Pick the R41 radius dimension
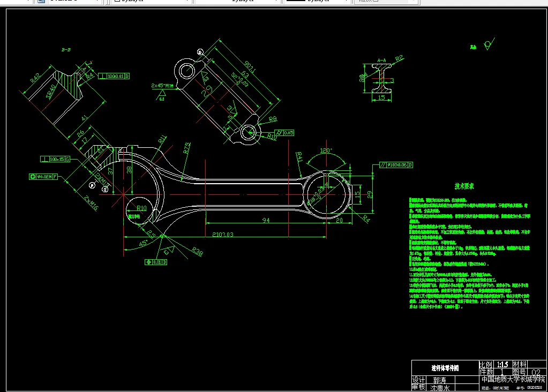The height and width of the screenshot is (392, 548). point(299,157)
